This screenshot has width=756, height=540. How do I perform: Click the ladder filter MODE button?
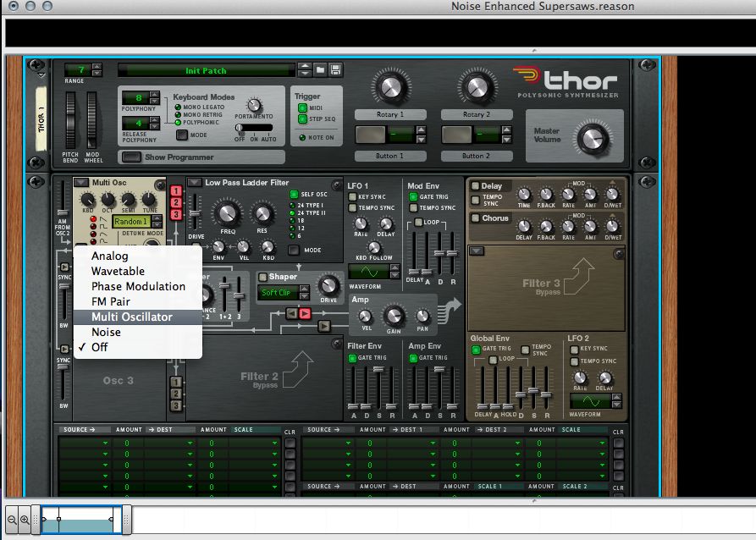click(x=293, y=251)
